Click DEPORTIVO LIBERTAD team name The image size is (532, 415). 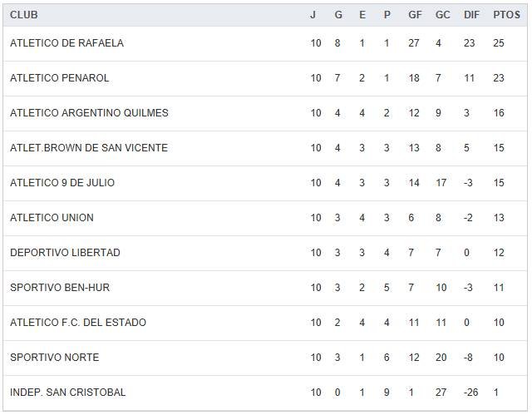[x=65, y=253]
